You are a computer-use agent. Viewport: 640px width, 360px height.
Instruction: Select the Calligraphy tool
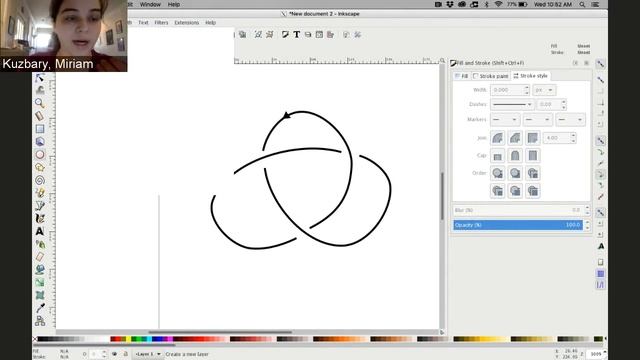[x=40, y=218]
